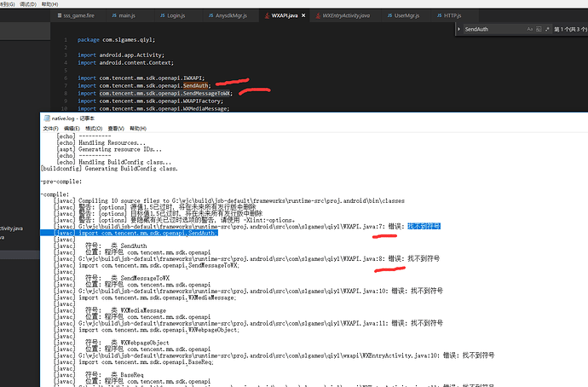Screen dimensions: 588x387
Task: Open Notepad's 格式(O) menu
Action: (94, 128)
